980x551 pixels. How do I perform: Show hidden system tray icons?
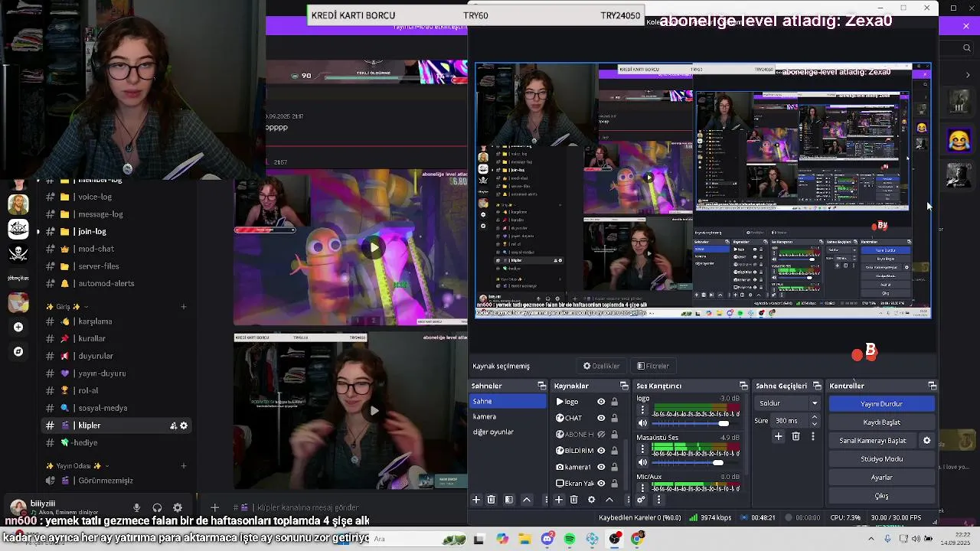871,540
